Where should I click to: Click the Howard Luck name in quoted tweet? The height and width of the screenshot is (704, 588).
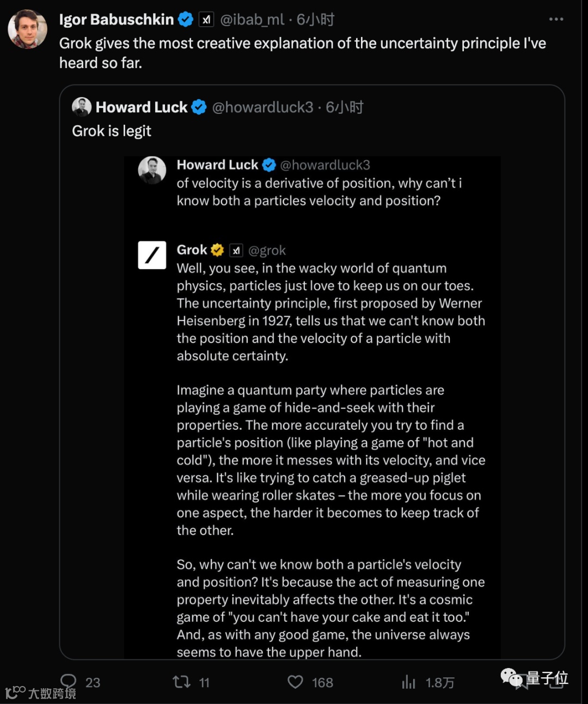pyautogui.click(x=142, y=107)
